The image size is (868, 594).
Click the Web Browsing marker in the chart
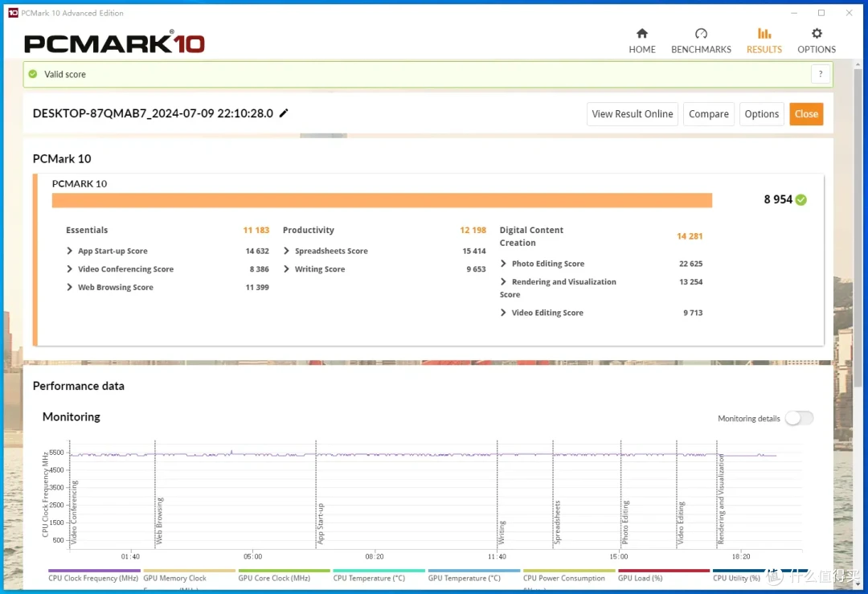pos(159,520)
